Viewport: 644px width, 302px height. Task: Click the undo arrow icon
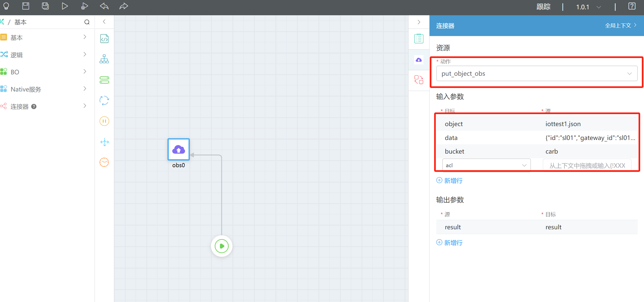tap(104, 6)
